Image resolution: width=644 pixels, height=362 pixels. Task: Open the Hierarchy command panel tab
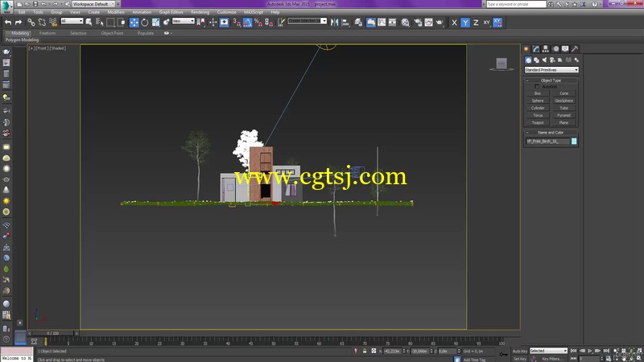point(546,49)
